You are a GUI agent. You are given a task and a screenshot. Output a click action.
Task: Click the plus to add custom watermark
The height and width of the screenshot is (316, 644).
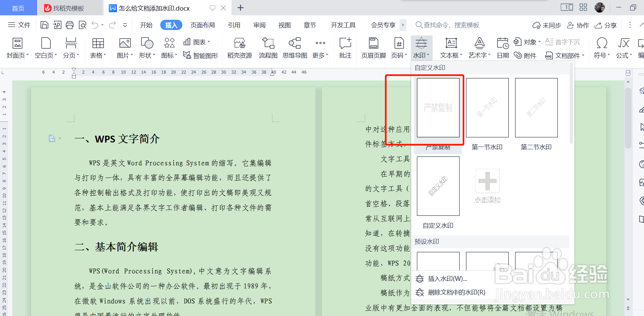point(488,181)
